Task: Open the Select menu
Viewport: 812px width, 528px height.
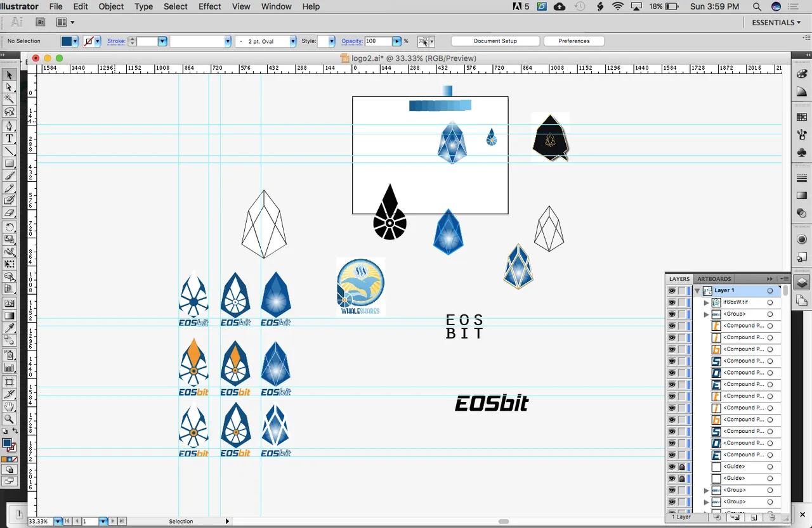Action: click(x=176, y=6)
